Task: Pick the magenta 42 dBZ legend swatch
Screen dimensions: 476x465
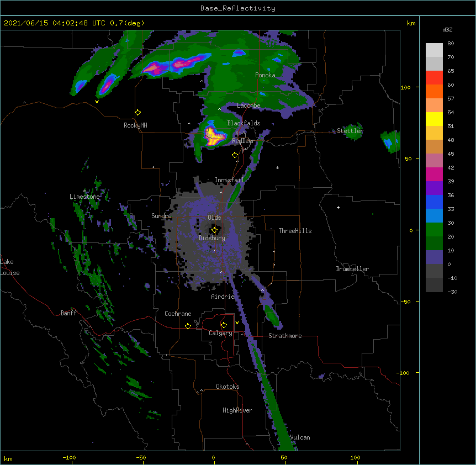Action: coord(434,174)
